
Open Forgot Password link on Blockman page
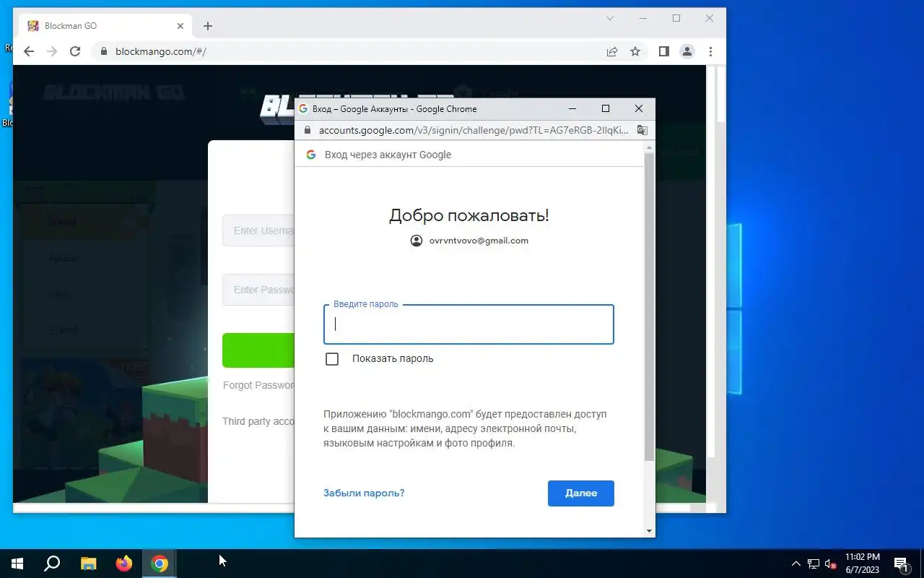[x=258, y=385]
